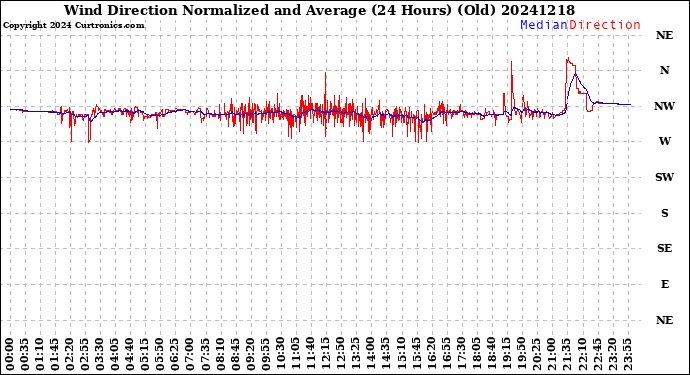Click the 00:00 time label
This screenshot has height=375, width=690.
(x=11, y=355)
